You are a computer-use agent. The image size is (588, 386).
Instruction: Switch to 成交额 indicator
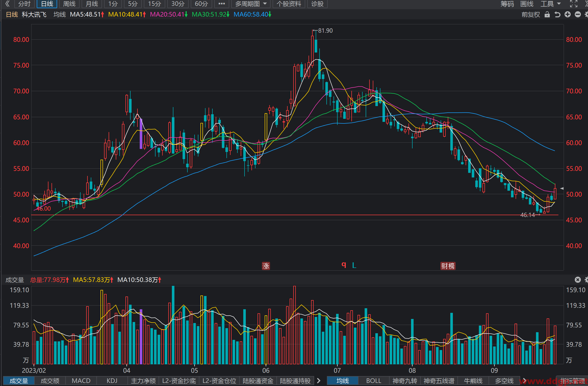(x=50, y=381)
